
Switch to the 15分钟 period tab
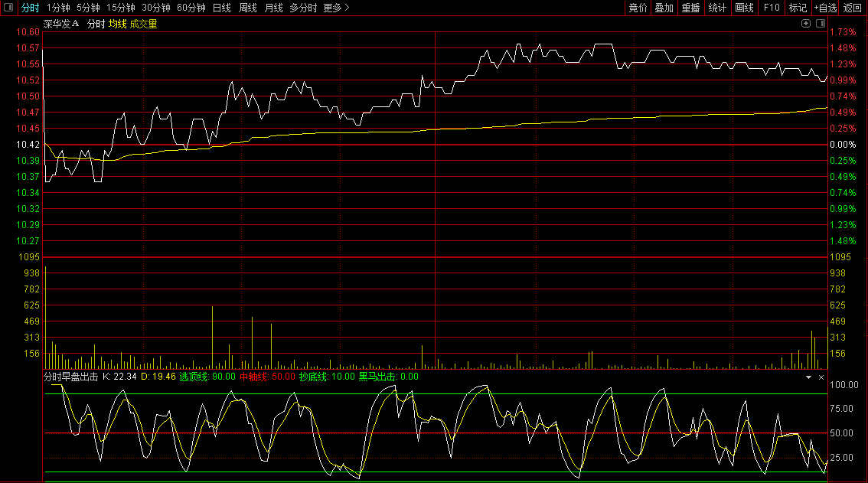click(x=121, y=8)
